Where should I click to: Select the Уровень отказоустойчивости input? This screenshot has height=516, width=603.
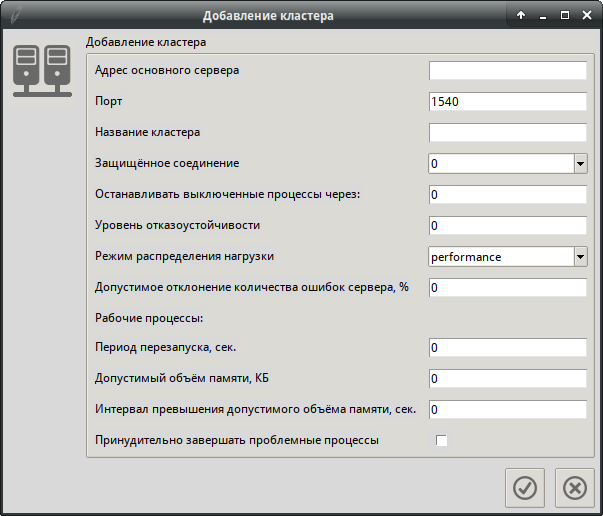tap(507, 225)
